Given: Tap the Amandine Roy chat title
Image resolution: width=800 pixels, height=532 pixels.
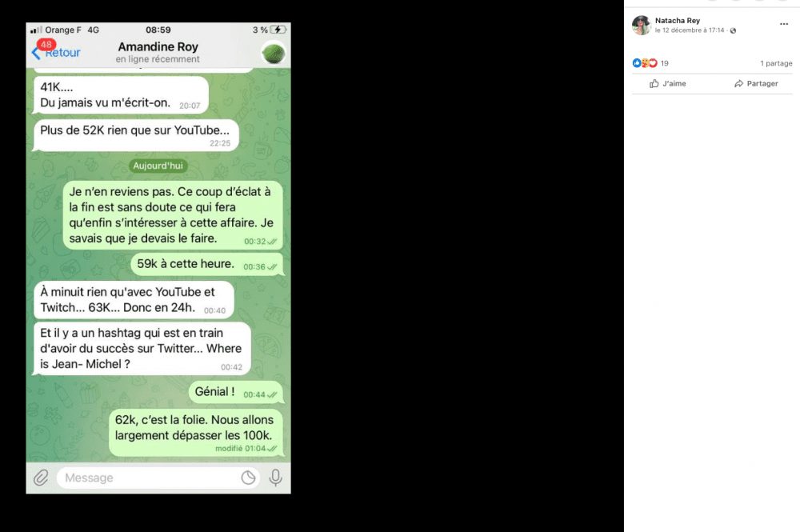Looking at the screenshot, I should (x=158, y=47).
